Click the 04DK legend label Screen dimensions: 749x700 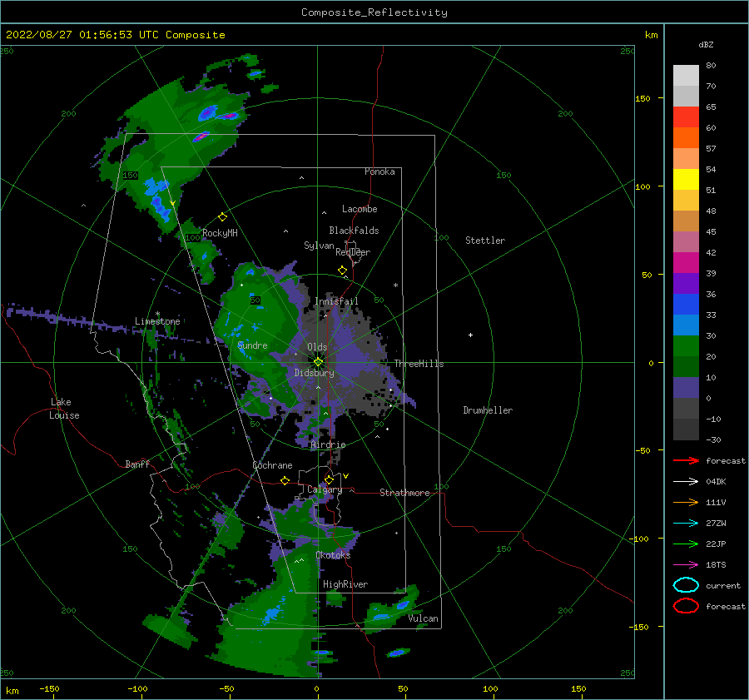pyautogui.click(x=716, y=482)
